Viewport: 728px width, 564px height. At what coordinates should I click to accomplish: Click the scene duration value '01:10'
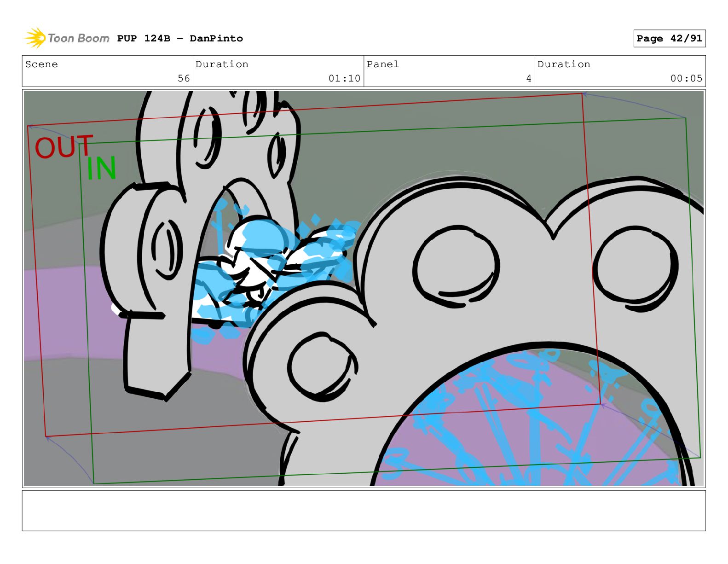[x=344, y=78]
